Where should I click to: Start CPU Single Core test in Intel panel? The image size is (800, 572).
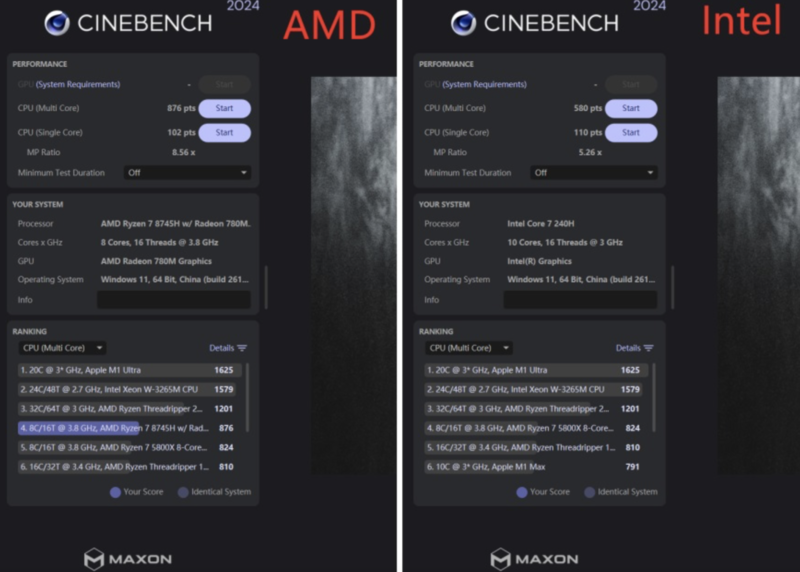(x=631, y=132)
